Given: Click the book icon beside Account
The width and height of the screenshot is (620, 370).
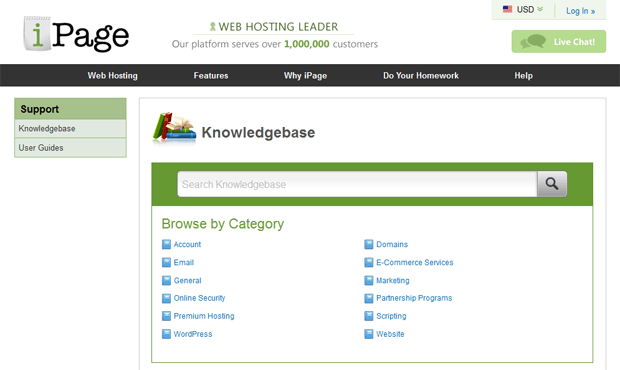Looking at the screenshot, I should (166, 244).
